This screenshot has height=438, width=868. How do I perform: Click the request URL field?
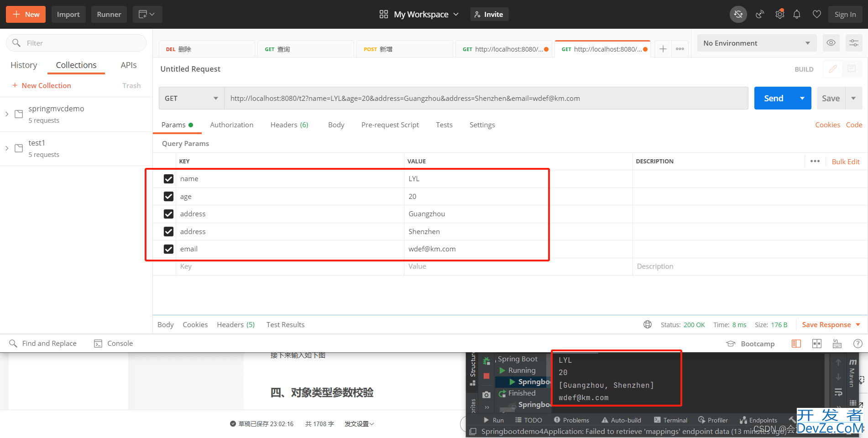tap(486, 98)
